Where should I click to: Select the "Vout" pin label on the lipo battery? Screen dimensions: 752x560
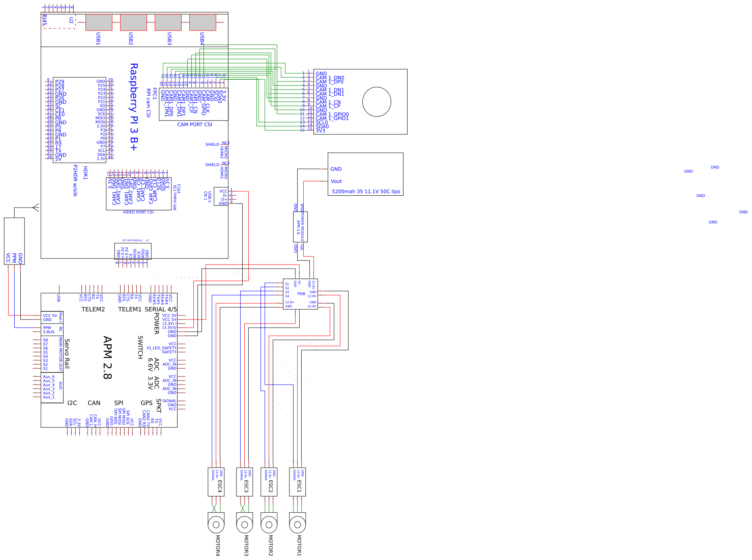[x=336, y=181]
